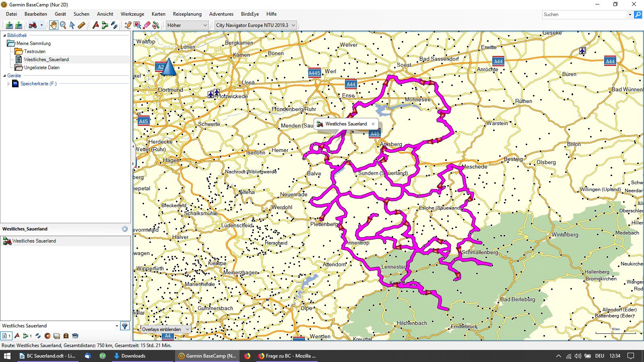Toggle the geocache treasure chest filter

(66, 336)
